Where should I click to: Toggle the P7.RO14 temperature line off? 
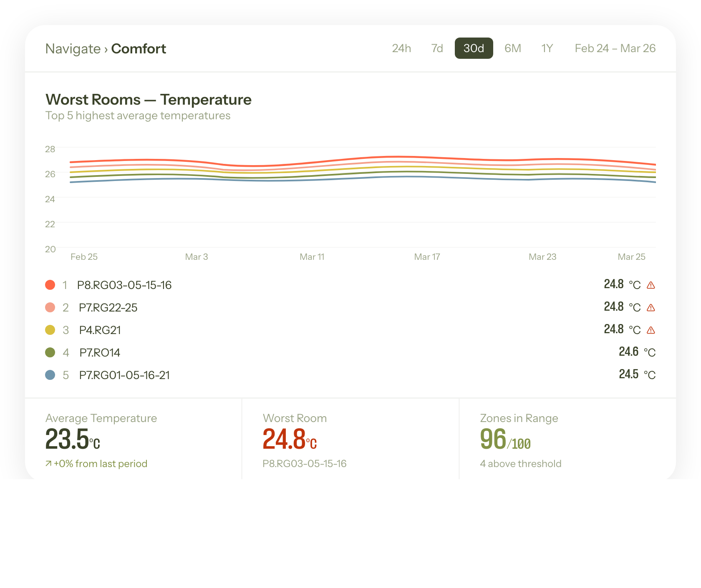(x=100, y=352)
